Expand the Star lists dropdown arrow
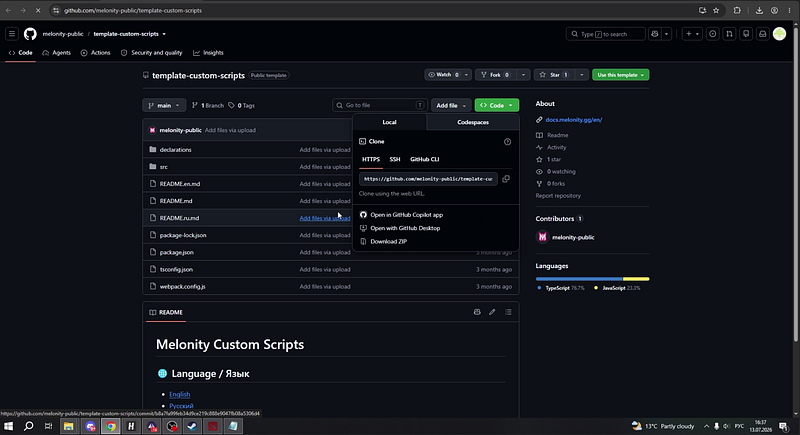This screenshot has width=800, height=435. [582, 75]
